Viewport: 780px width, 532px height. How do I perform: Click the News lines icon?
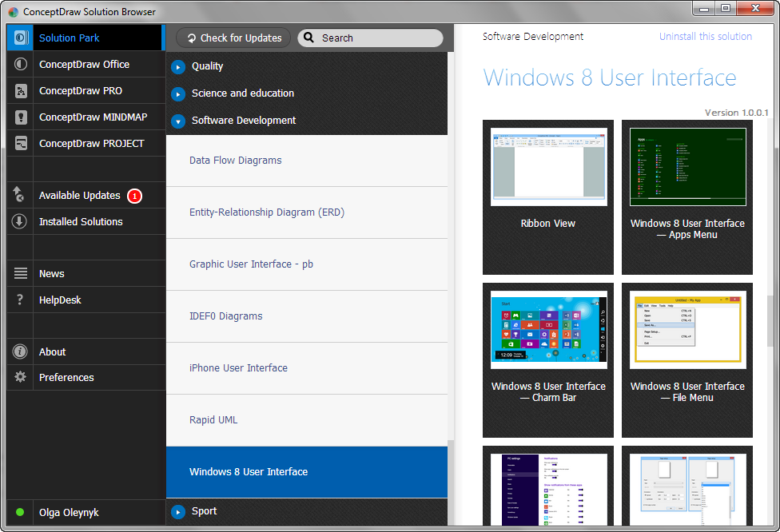21,273
